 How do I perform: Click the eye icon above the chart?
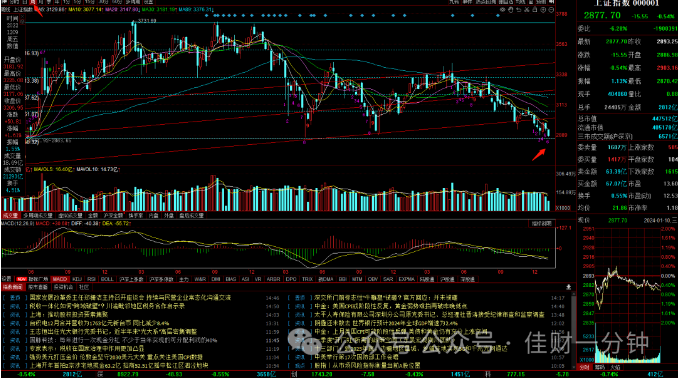pyautogui.click(x=502, y=10)
